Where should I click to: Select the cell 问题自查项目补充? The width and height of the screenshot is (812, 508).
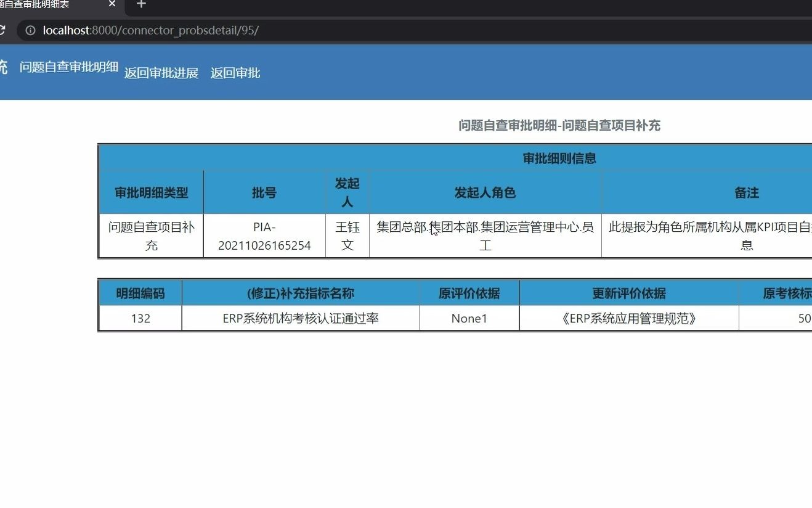pyautogui.click(x=152, y=236)
